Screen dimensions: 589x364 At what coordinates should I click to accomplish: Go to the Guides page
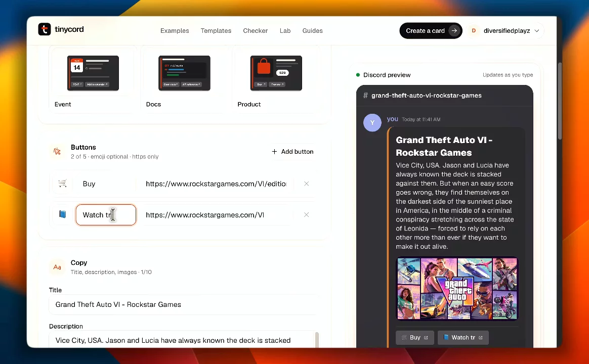click(313, 31)
